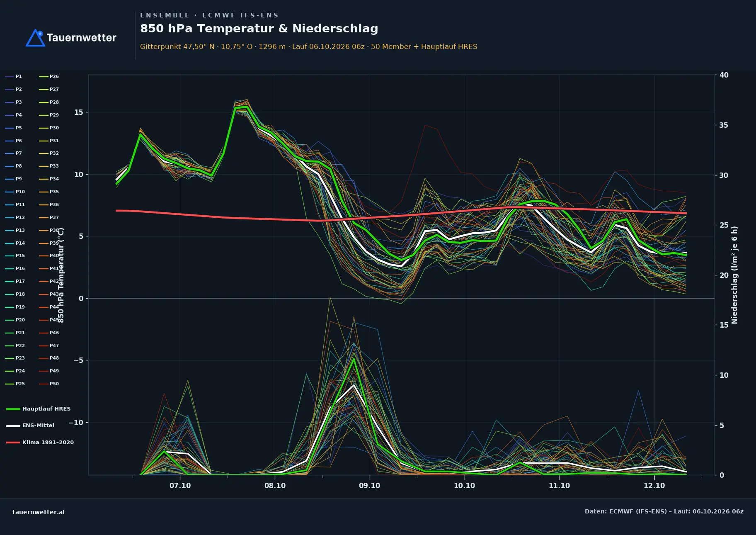Click the P46 member legend entry
The image size is (756, 535).
tap(49, 333)
